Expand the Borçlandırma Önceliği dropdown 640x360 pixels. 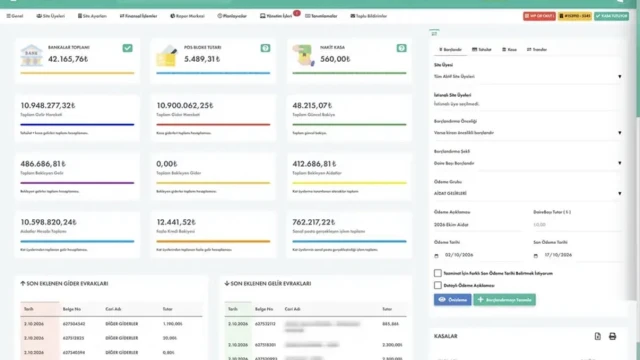point(527,133)
